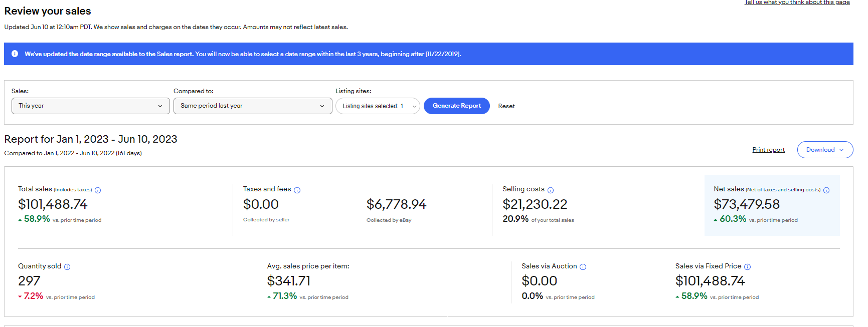This screenshot has height=327, width=868.
Task: Click info icon next to Total sales
Action: click(x=98, y=190)
